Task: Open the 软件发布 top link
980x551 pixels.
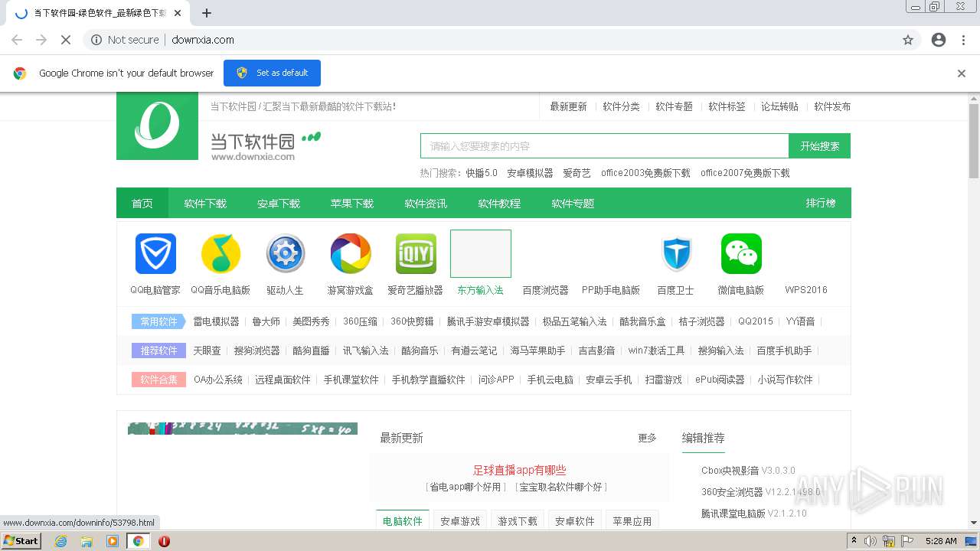Action: tap(832, 107)
